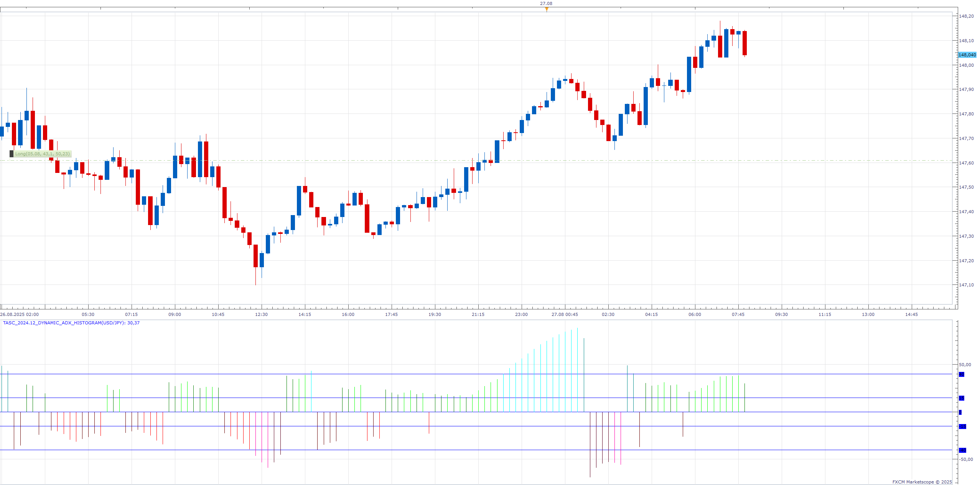Image resolution: width=980 pixels, height=485 pixels.
Task: Click the 23:00 time axis label
Action: click(522, 314)
